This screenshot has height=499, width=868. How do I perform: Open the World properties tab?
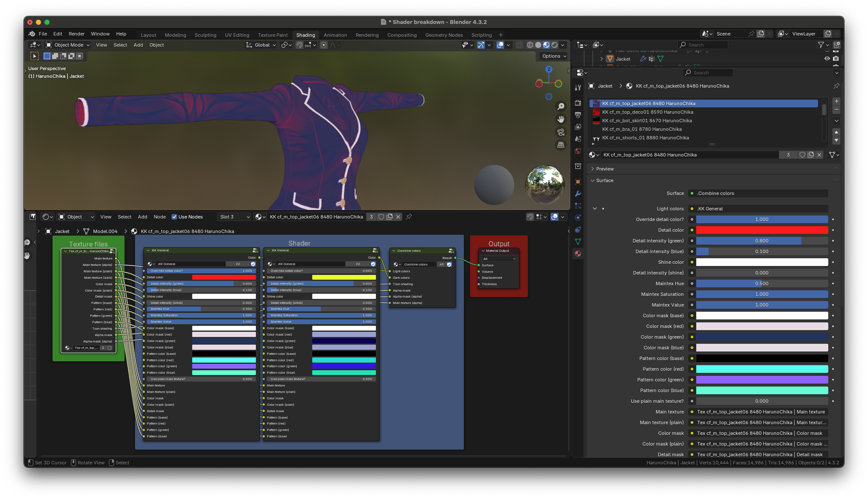coord(578,151)
